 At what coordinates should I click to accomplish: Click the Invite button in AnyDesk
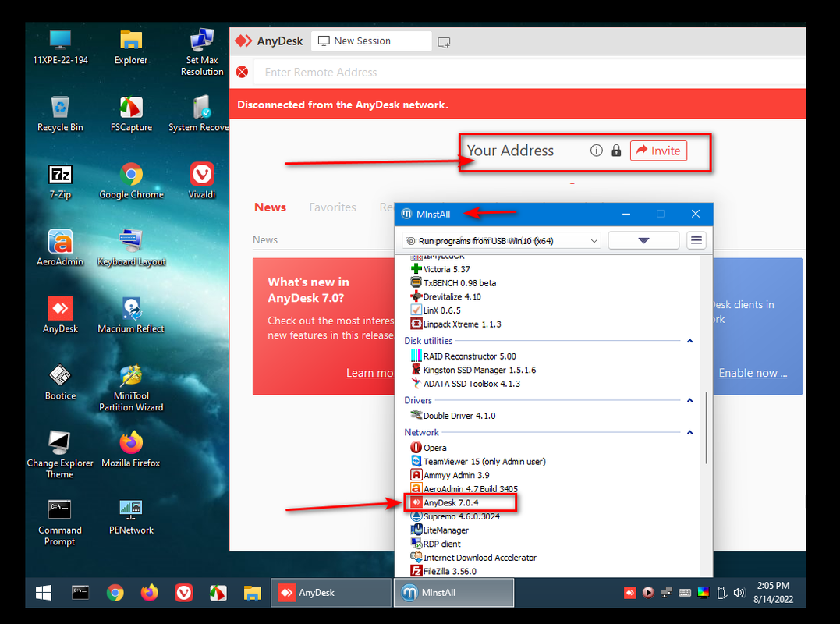658,151
